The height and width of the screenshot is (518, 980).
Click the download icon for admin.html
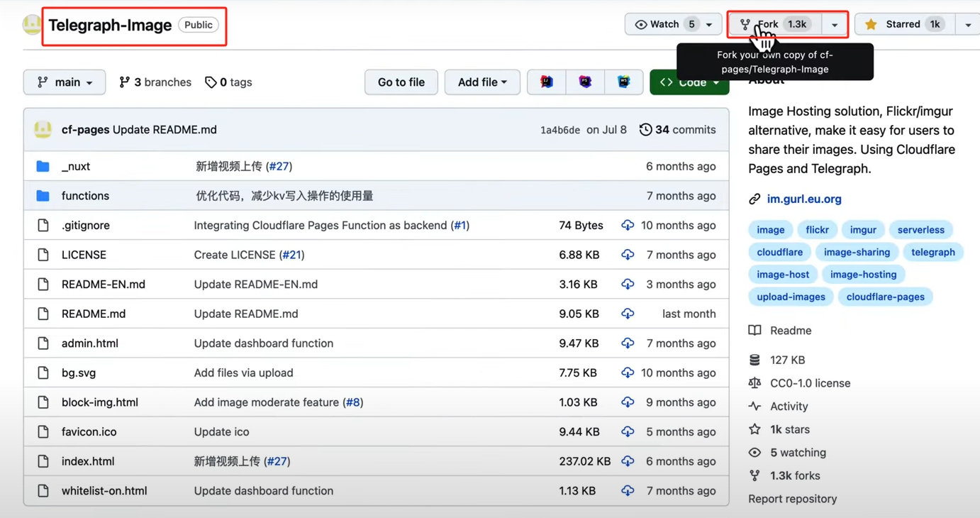[628, 343]
